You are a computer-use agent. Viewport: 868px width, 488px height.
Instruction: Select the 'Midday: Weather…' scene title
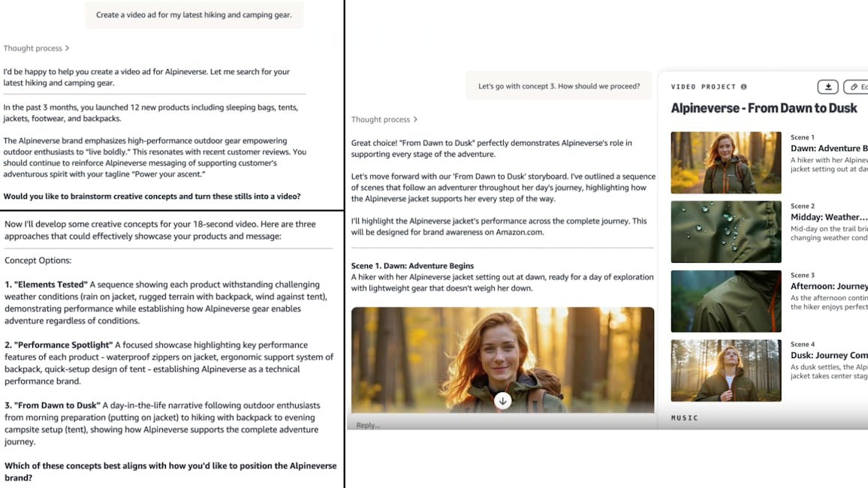(829, 217)
